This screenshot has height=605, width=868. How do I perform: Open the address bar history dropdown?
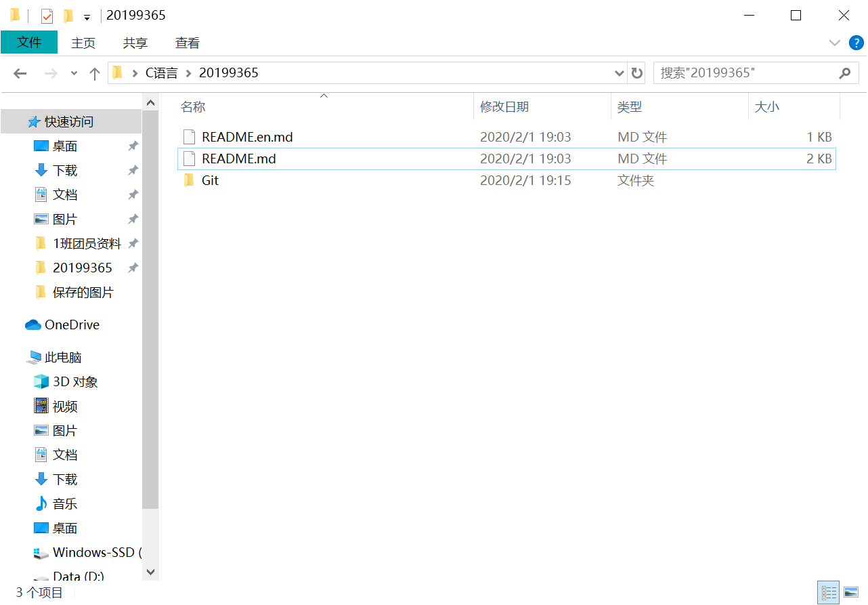[x=619, y=73]
